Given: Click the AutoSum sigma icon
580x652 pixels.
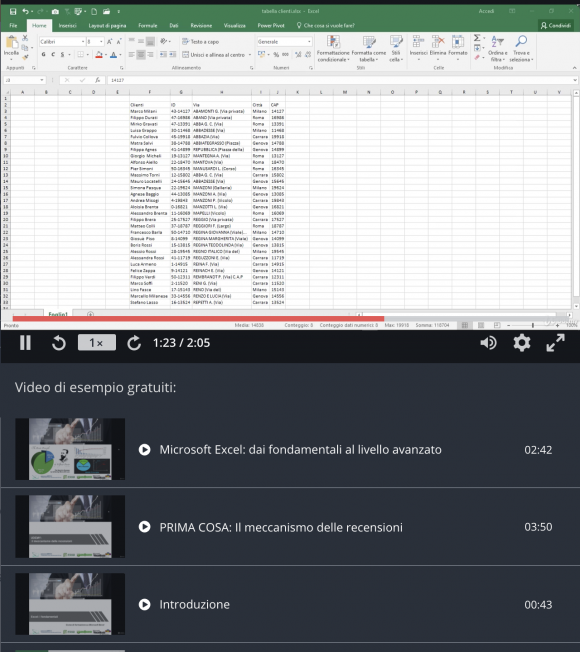Looking at the screenshot, I should pyautogui.click(x=477, y=38).
